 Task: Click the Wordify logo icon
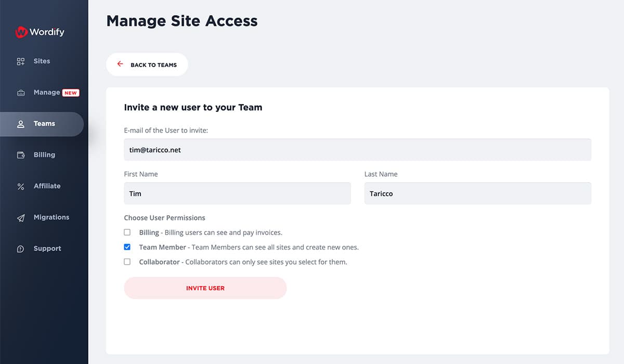21,32
